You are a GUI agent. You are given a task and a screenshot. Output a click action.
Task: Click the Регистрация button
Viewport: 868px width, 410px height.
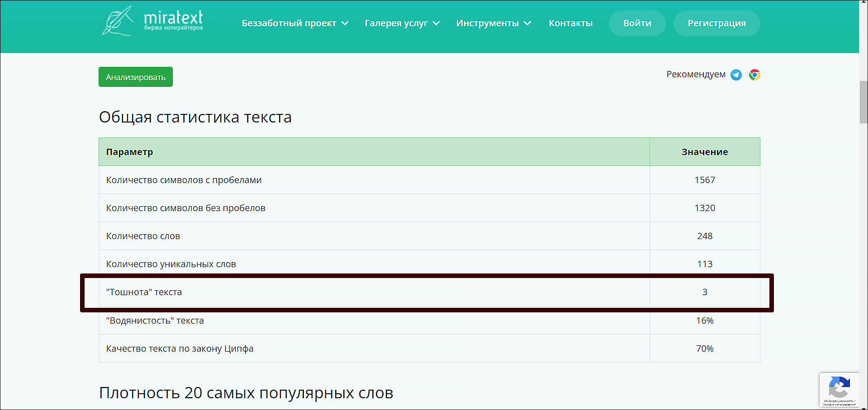click(x=716, y=23)
